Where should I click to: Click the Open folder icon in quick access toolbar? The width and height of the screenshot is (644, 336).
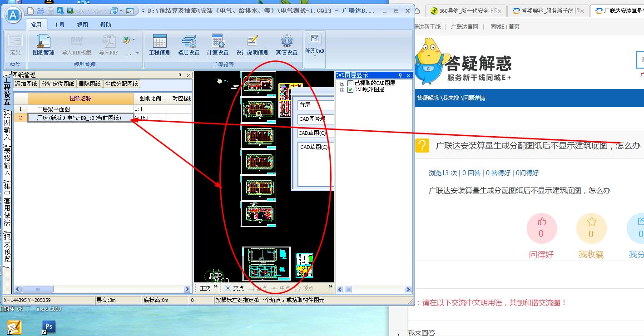[x=40, y=11]
